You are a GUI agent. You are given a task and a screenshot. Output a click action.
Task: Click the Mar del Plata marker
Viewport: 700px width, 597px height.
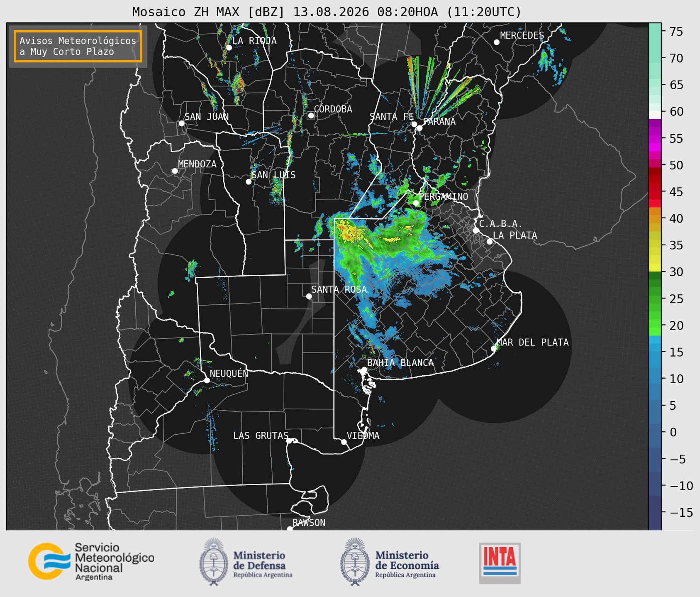point(493,349)
